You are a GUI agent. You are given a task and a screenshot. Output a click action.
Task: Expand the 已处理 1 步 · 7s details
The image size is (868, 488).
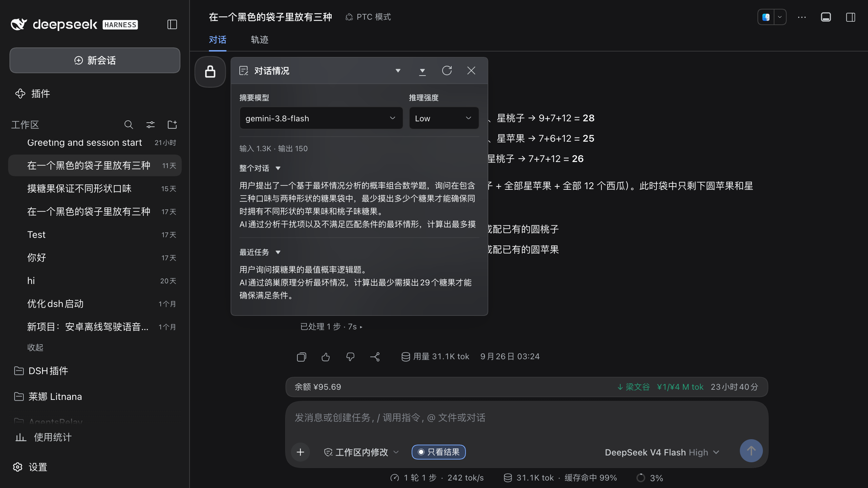[x=331, y=327]
